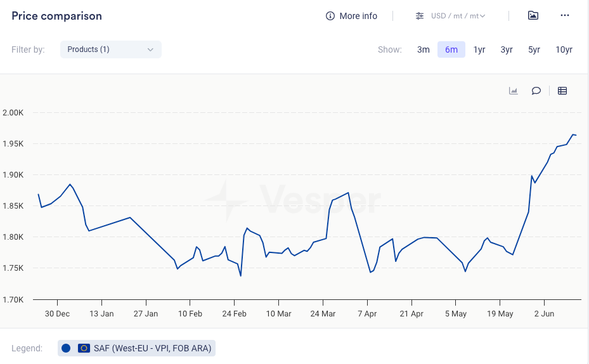The width and height of the screenshot is (589, 364).
Task: Expand the Products (1) filter dropdown
Action: click(x=111, y=49)
